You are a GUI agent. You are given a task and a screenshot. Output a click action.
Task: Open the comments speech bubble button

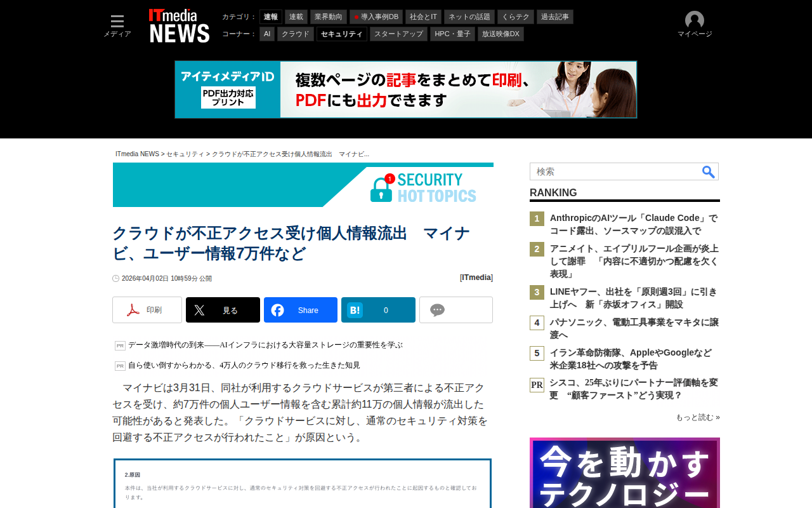[x=456, y=310]
